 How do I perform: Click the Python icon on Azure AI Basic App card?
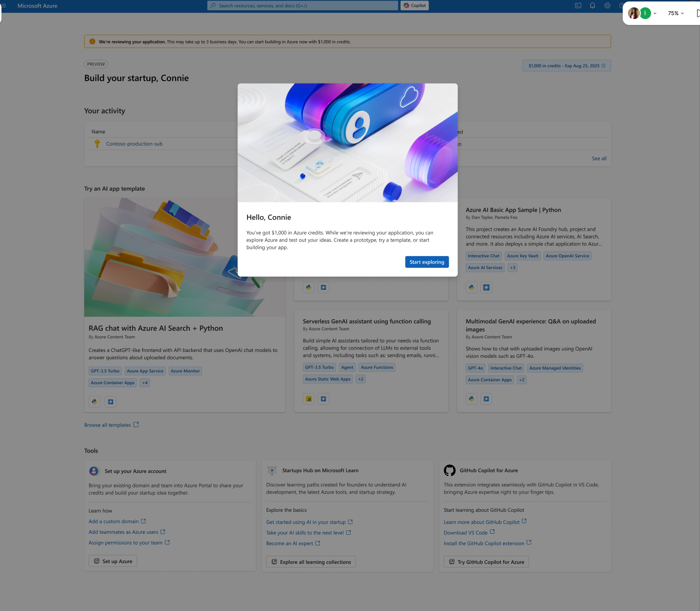coord(472,287)
